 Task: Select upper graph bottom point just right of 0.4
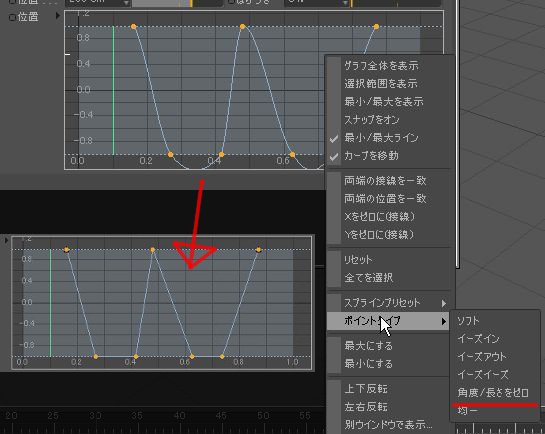221,155
